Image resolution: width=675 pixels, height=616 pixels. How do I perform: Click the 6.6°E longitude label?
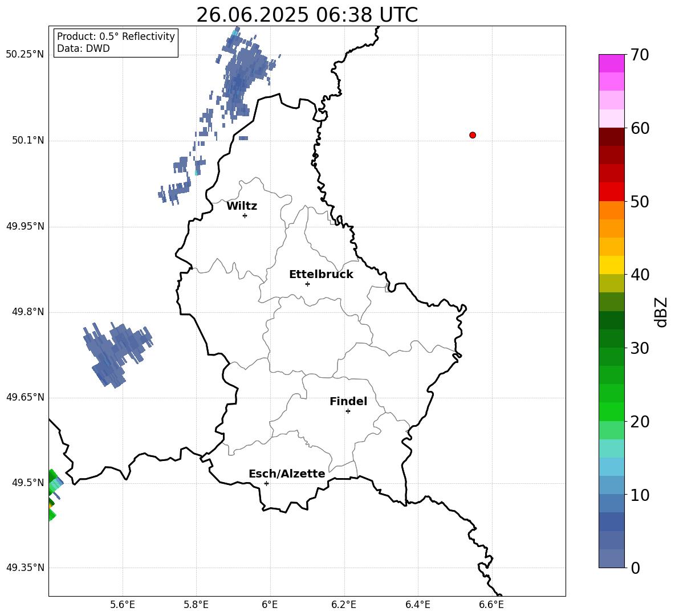click(491, 605)
